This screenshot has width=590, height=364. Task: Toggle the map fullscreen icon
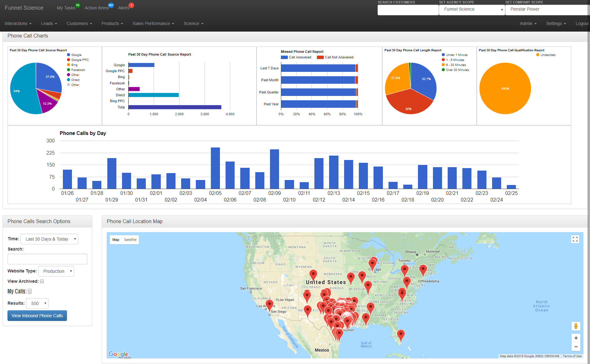tap(575, 239)
